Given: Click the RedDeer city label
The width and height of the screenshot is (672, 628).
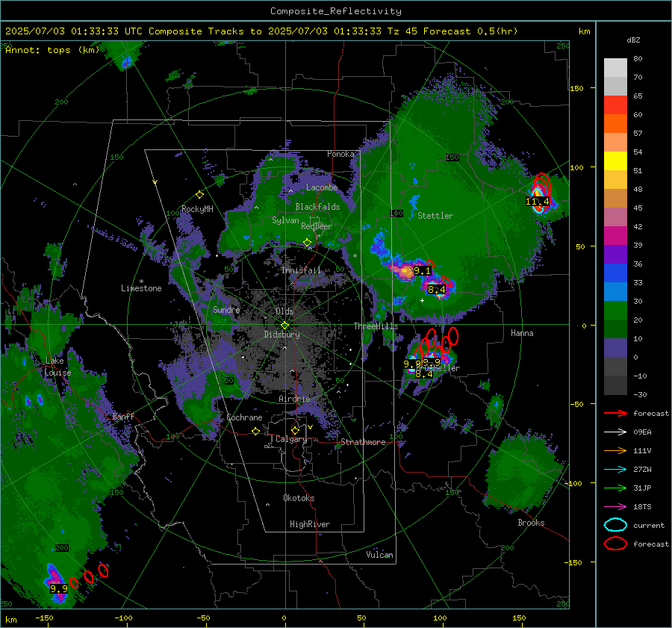Looking at the screenshot, I should (x=317, y=226).
